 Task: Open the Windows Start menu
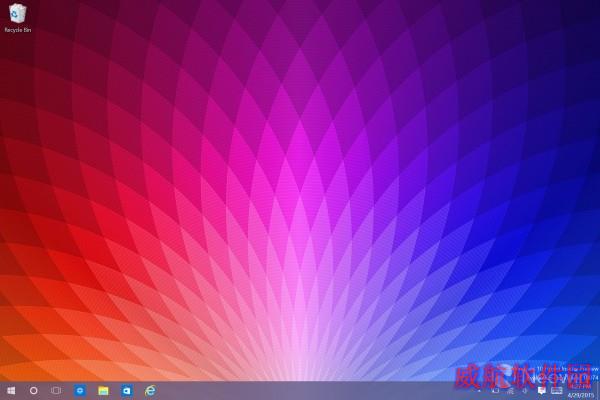click(11, 390)
